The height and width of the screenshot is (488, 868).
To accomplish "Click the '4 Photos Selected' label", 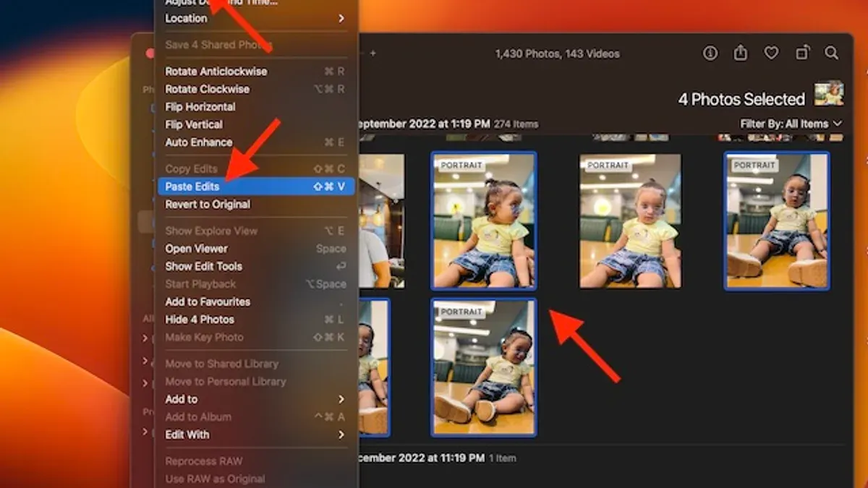I will pyautogui.click(x=741, y=99).
